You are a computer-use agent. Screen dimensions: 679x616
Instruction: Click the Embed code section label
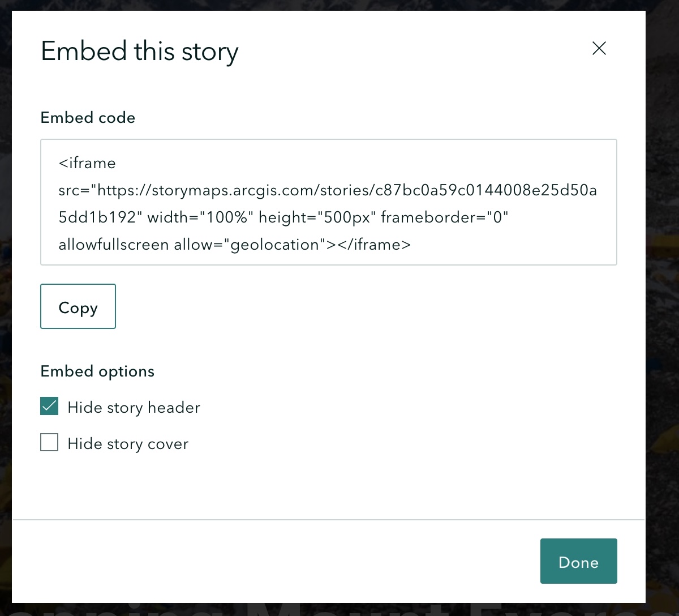click(x=87, y=118)
